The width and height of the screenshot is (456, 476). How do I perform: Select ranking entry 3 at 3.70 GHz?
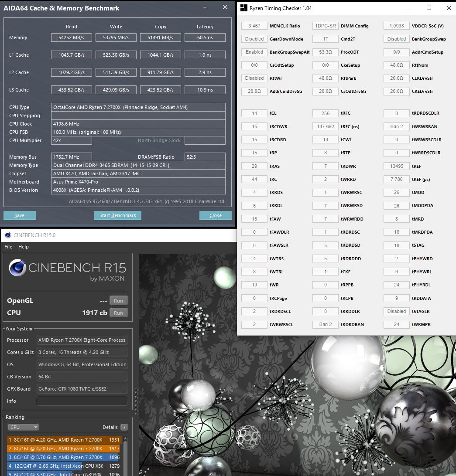pos(63,457)
